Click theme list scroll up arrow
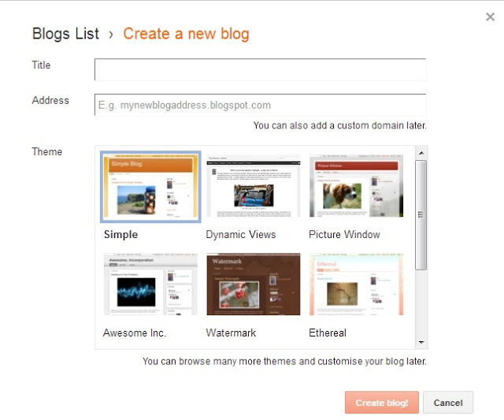Viewport: 504px width, 420px height. coord(421,153)
